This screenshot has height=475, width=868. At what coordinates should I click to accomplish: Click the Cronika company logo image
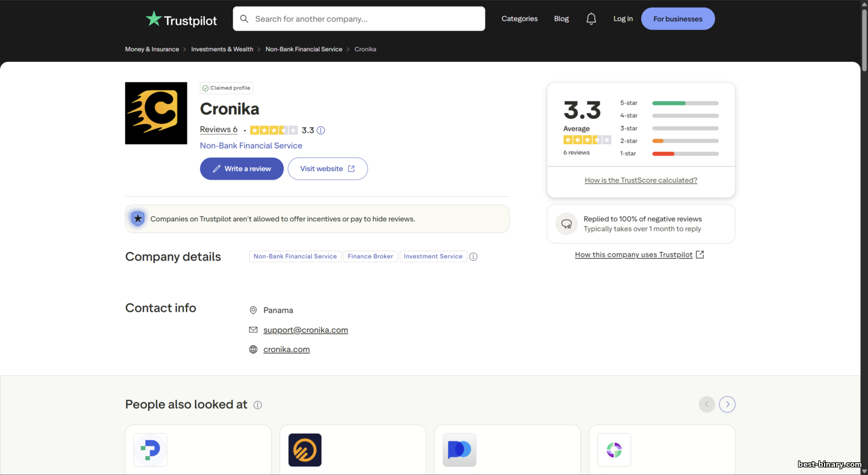[x=156, y=113]
